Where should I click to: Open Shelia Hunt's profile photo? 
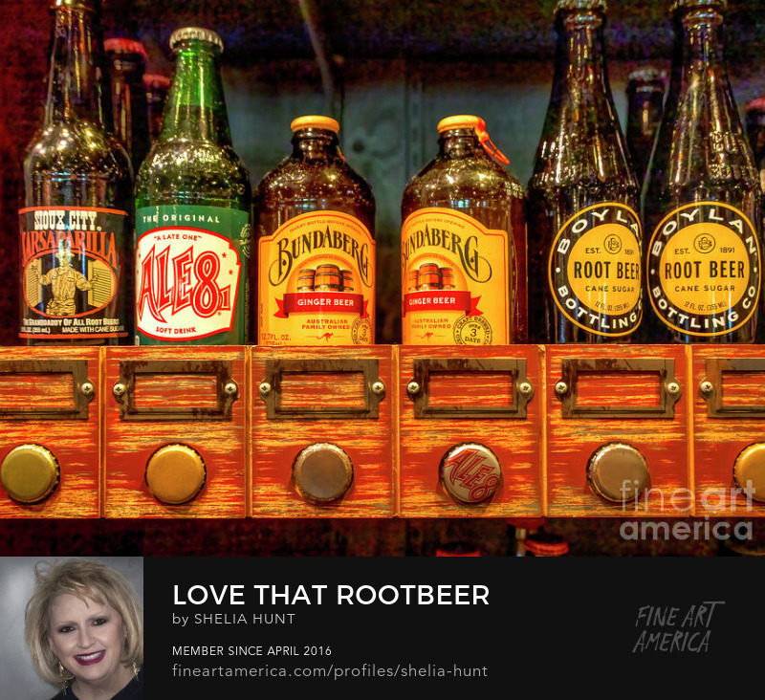[x=72, y=628]
